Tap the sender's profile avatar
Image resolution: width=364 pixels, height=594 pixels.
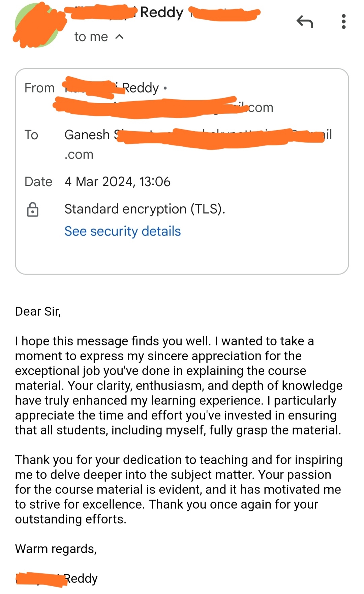36,25
